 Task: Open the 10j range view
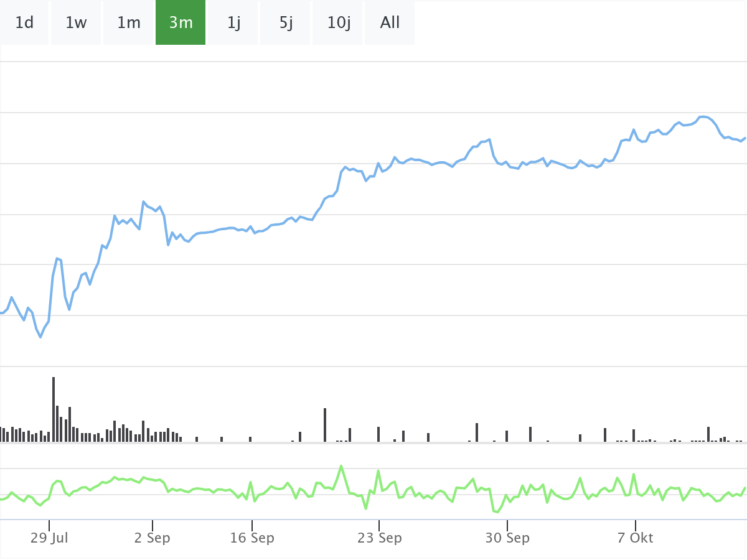point(339,23)
